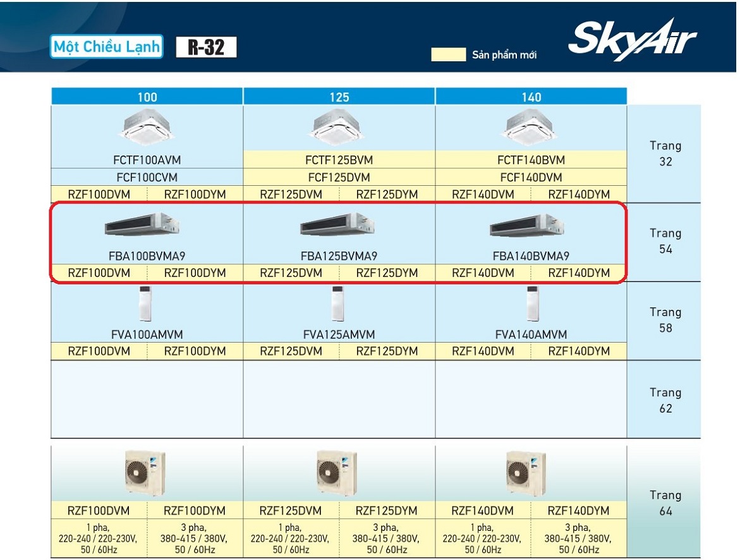
Task: Click model name FCTF140BVM
Action: click(531, 160)
